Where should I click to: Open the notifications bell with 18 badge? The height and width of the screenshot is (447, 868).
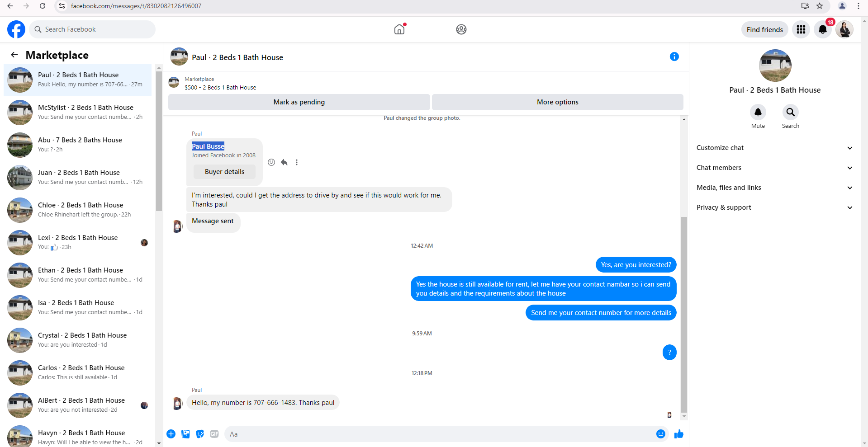823,29
